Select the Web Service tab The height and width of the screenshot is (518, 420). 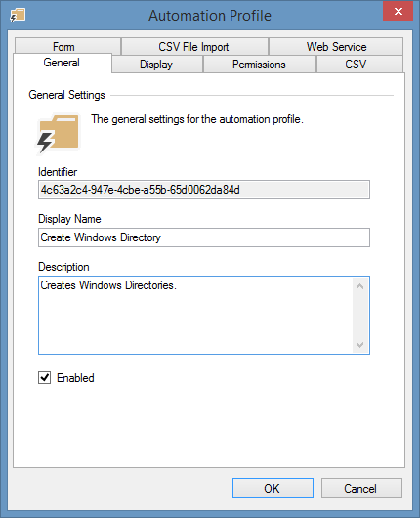pyautogui.click(x=336, y=46)
